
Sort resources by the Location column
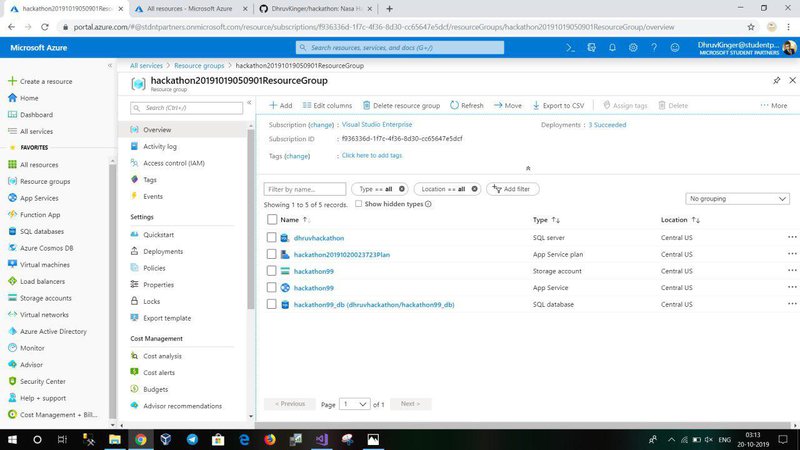(680, 220)
